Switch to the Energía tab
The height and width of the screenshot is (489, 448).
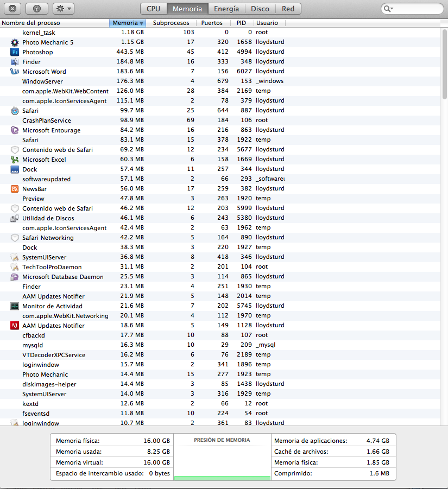pos(226,9)
